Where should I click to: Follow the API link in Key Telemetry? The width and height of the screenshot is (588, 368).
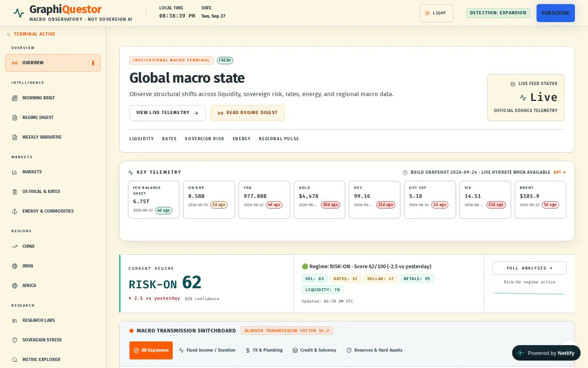click(x=560, y=173)
